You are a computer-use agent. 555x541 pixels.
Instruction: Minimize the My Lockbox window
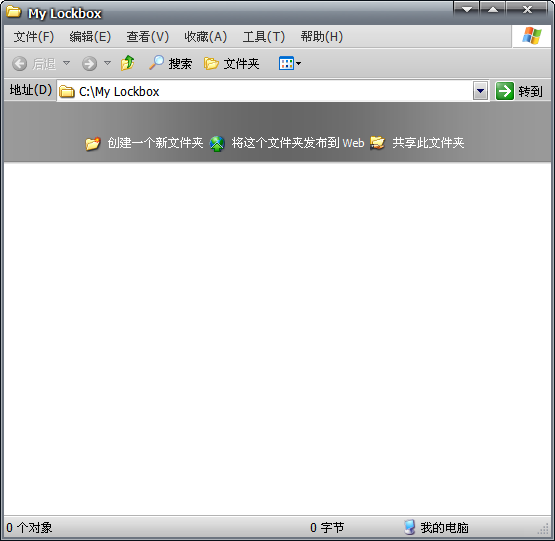coord(467,9)
